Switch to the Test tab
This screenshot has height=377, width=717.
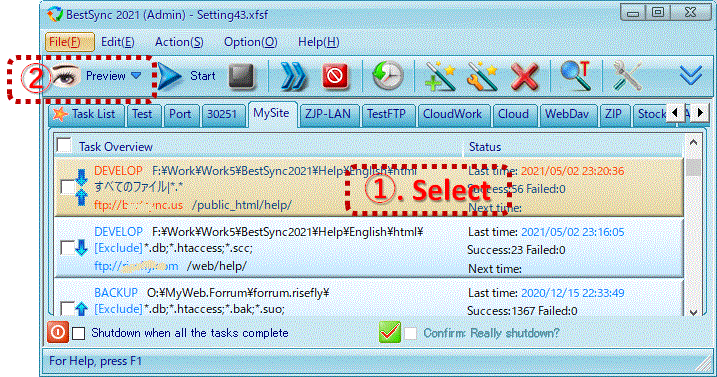coord(144,114)
